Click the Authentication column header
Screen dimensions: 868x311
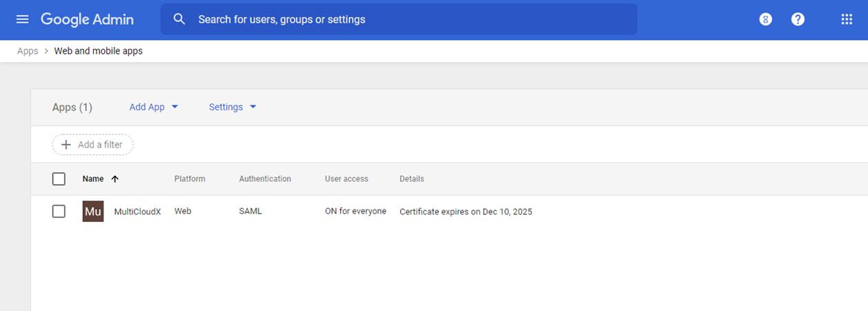click(x=265, y=179)
